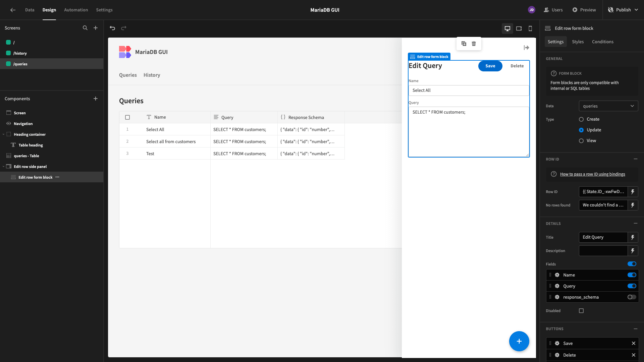The image size is (644, 362).
Task: Open the Data queries dropdown
Action: (x=608, y=106)
